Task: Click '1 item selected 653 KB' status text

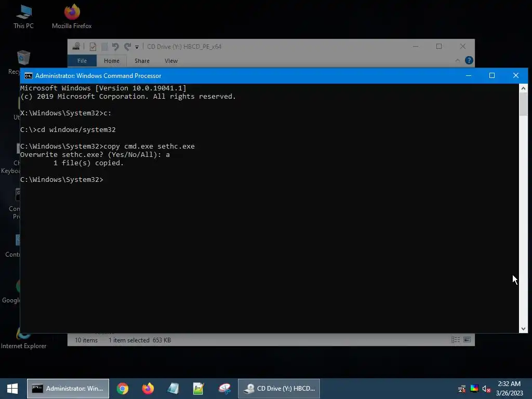Action: pyautogui.click(x=139, y=340)
